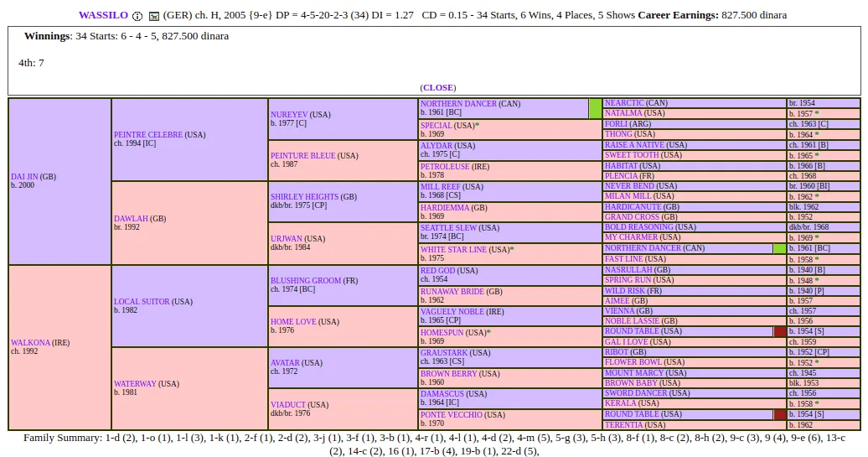Screen dimensions: 868x457
Task: Click NEVER BEND (USA)
Action: click(629, 186)
